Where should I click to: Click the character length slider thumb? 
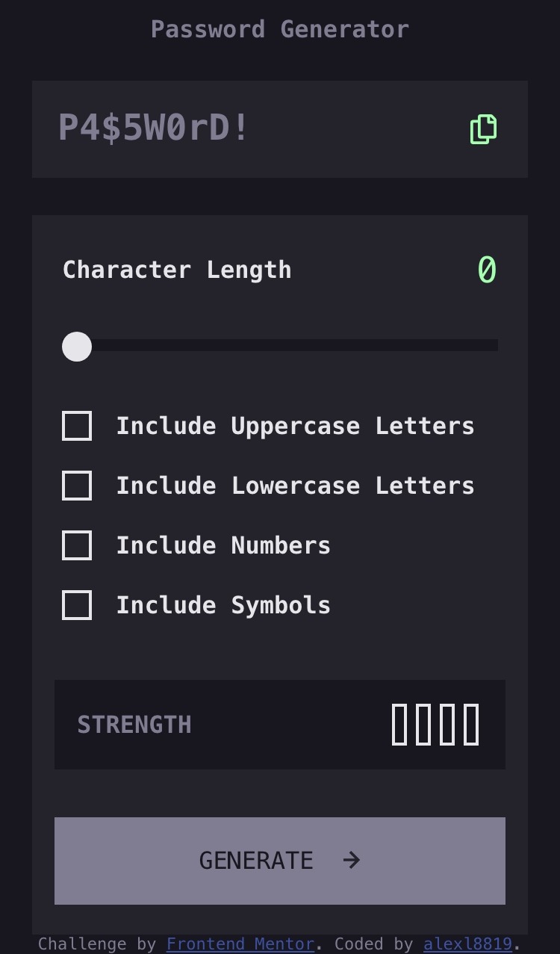point(77,347)
